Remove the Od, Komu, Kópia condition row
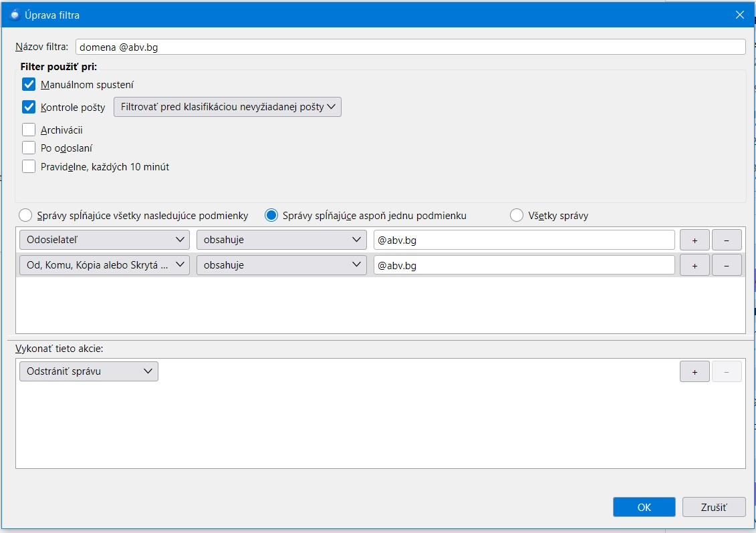The width and height of the screenshot is (756, 533). point(727,265)
